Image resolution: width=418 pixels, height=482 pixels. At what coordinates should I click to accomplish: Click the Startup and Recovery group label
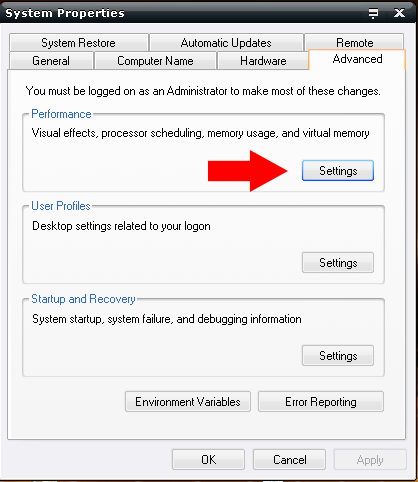click(x=83, y=299)
